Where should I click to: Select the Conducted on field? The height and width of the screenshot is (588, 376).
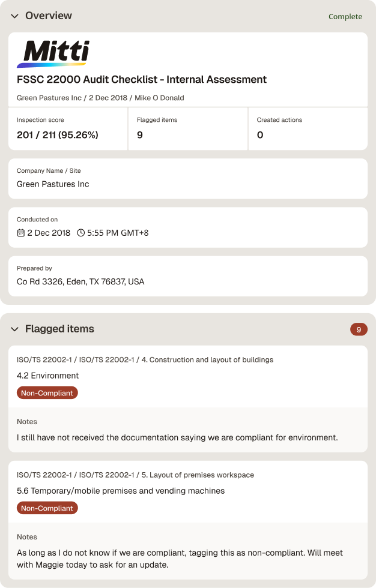[188, 227]
